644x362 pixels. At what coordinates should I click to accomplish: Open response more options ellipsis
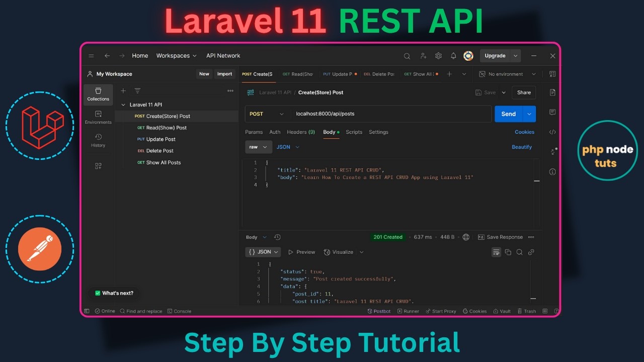point(531,237)
